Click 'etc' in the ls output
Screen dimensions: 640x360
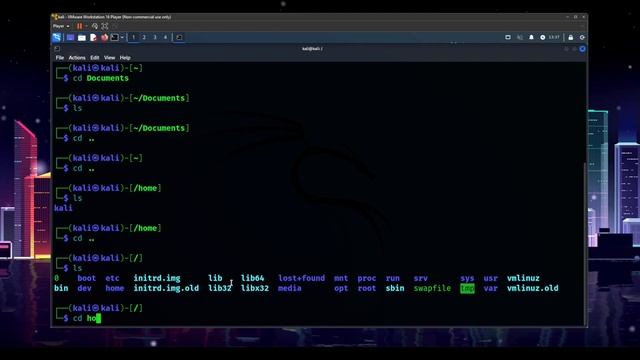click(112, 278)
